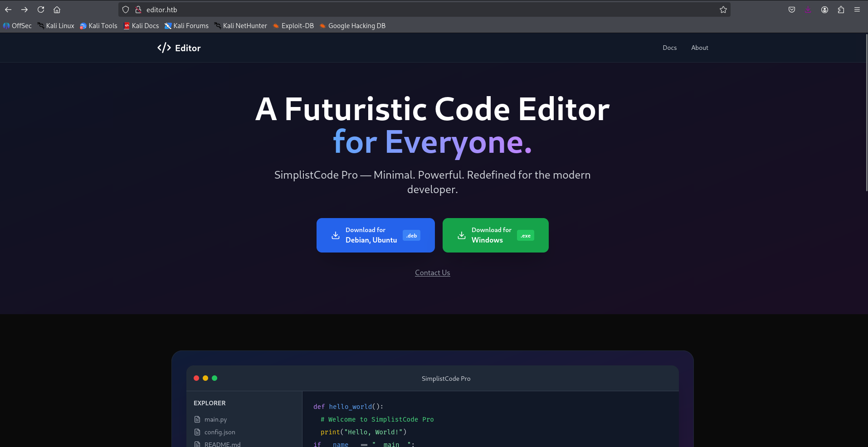Reload the editor.htb page
Screen dimensions: 868x447
coord(41,10)
